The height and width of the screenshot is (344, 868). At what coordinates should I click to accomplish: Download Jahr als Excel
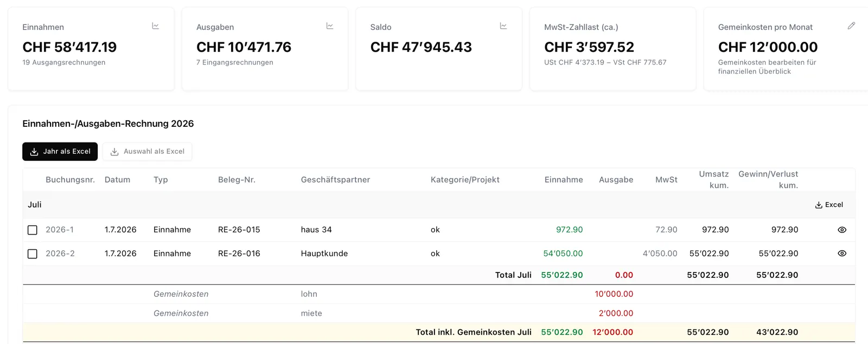[60, 152]
